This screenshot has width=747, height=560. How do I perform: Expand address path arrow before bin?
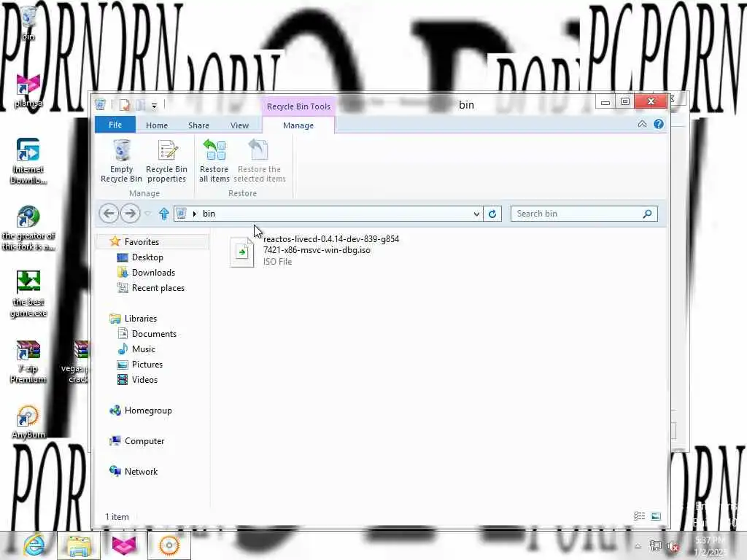pyautogui.click(x=194, y=214)
